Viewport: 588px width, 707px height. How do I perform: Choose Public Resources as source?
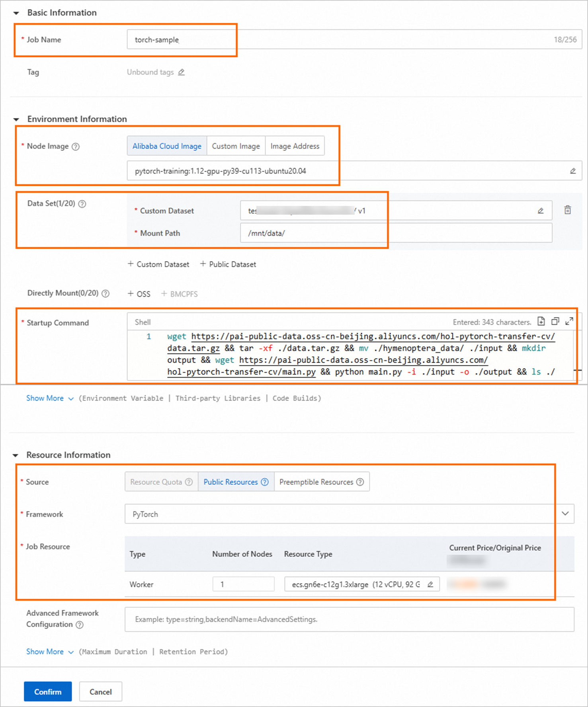tap(236, 482)
